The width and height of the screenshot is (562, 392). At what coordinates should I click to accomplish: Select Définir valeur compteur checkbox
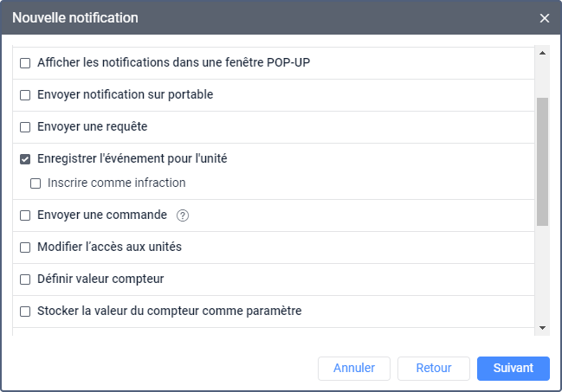point(25,280)
